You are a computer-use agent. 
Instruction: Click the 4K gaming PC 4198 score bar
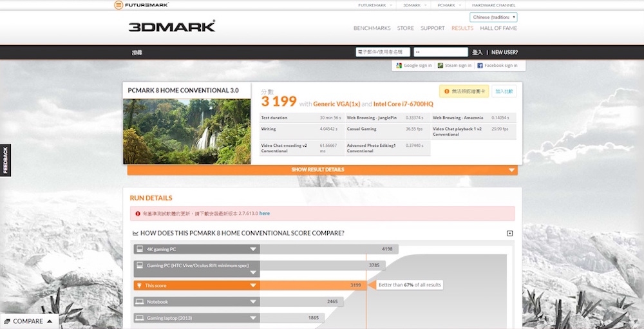point(329,249)
